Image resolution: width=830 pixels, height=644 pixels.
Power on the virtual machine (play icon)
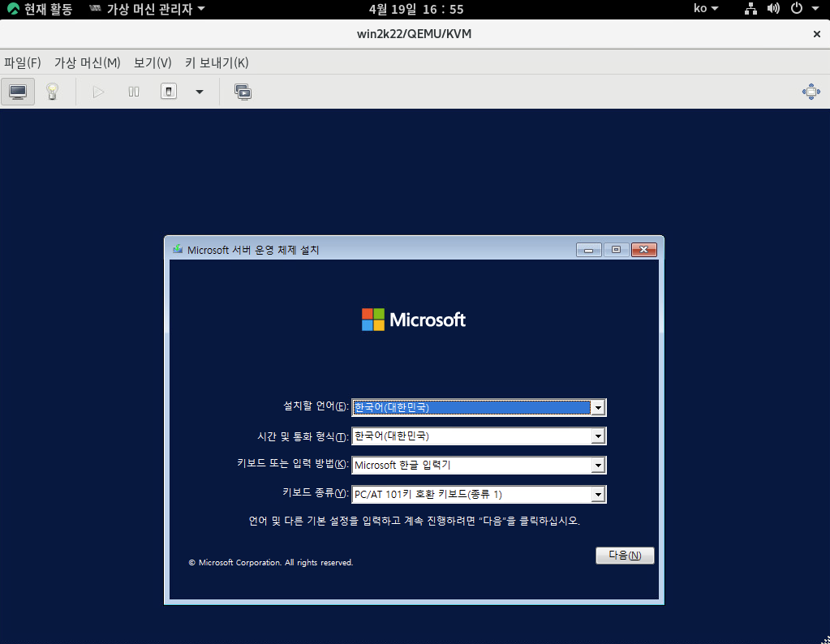tap(98, 92)
